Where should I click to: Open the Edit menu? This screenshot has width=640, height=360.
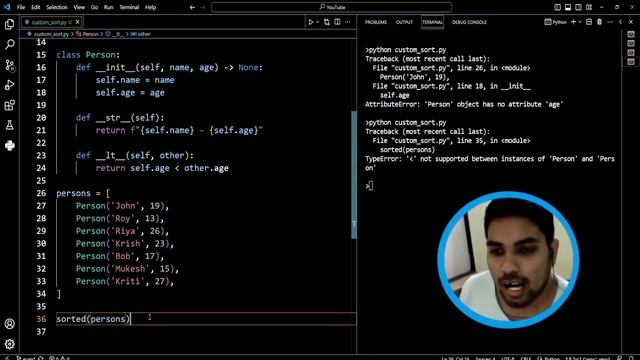[36, 7]
